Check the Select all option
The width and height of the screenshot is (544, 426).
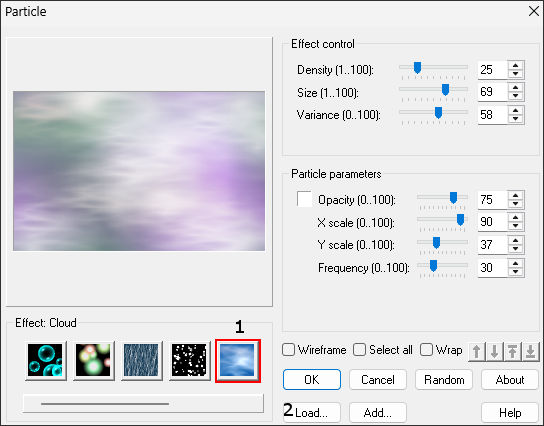(359, 350)
